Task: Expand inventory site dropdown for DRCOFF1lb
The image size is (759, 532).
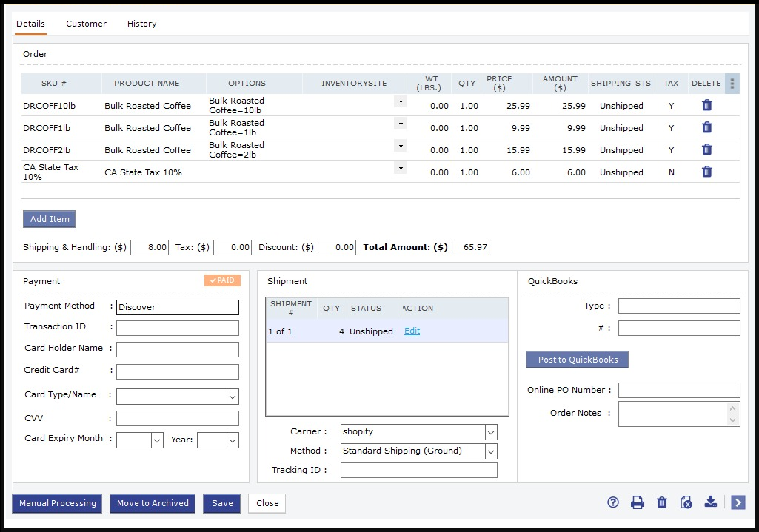Action: pyautogui.click(x=401, y=124)
